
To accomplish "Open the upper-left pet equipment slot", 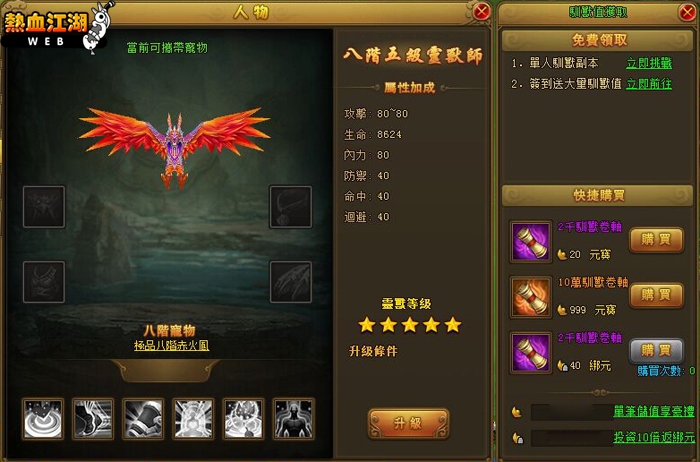I will click(44, 207).
